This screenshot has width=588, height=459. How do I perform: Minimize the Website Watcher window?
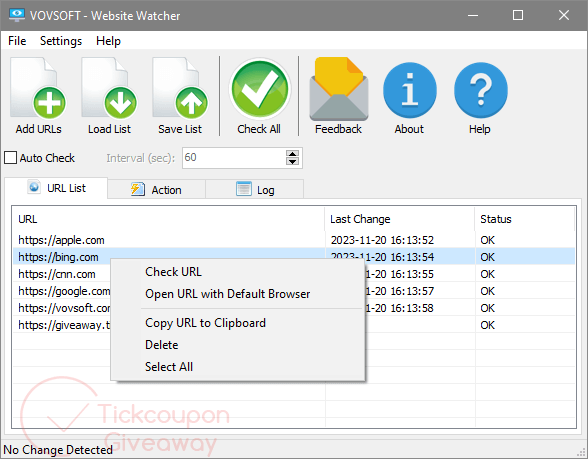point(472,15)
